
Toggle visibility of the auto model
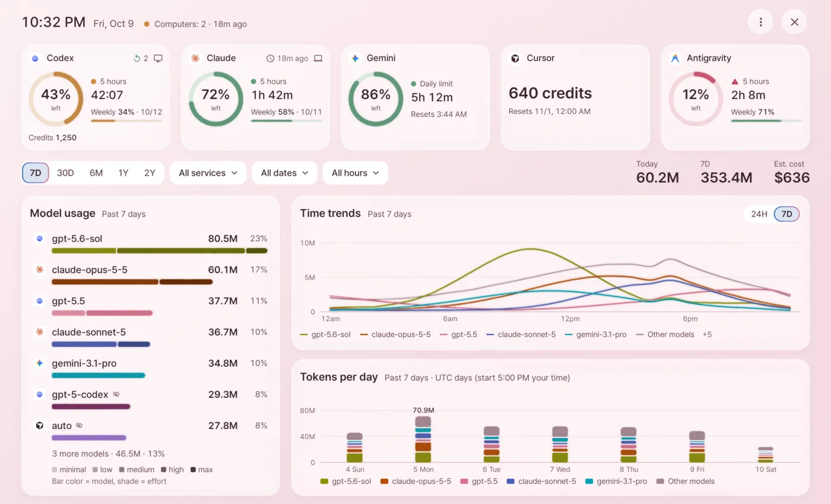(x=80, y=425)
